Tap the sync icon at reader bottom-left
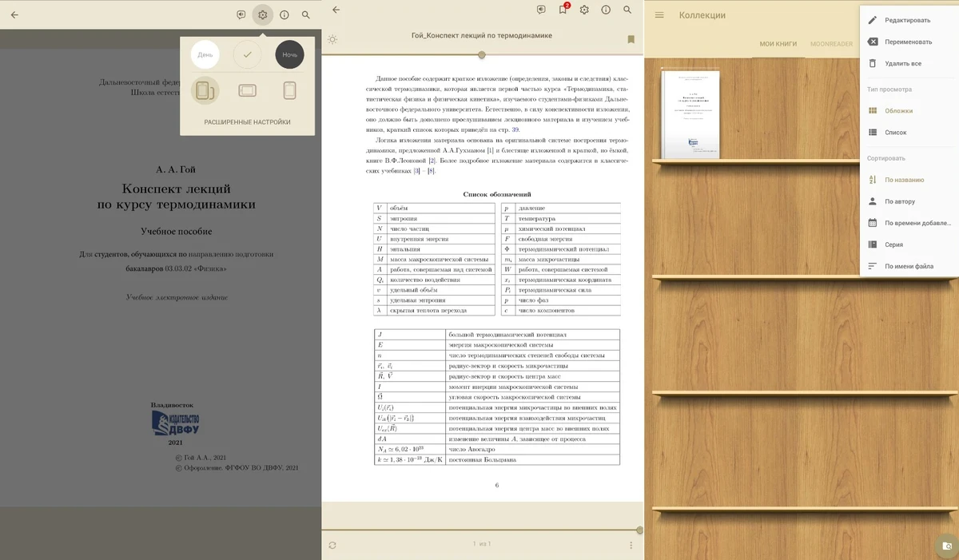The height and width of the screenshot is (560, 959). click(x=332, y=545)
